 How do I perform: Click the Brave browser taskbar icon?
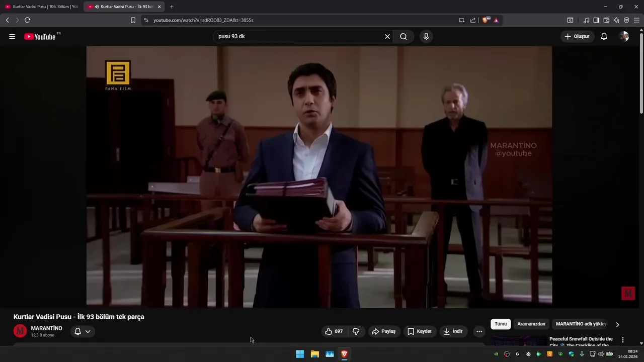pos(345,354)
